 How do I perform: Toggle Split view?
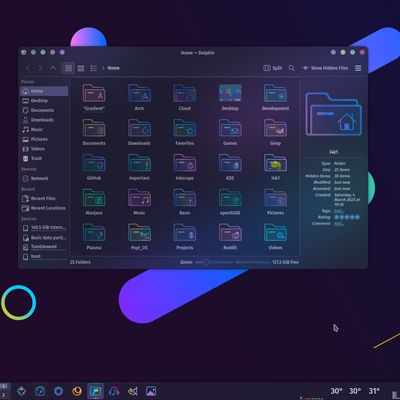tap(272, 68)
